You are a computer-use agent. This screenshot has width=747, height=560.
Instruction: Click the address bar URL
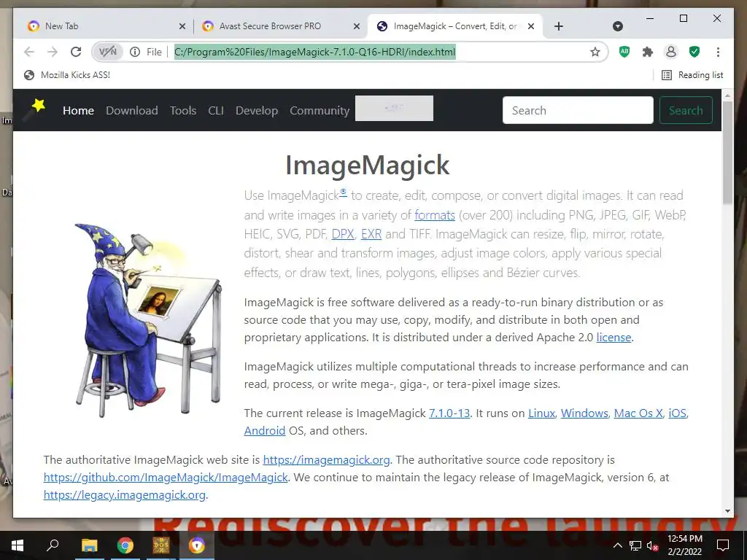315,52
